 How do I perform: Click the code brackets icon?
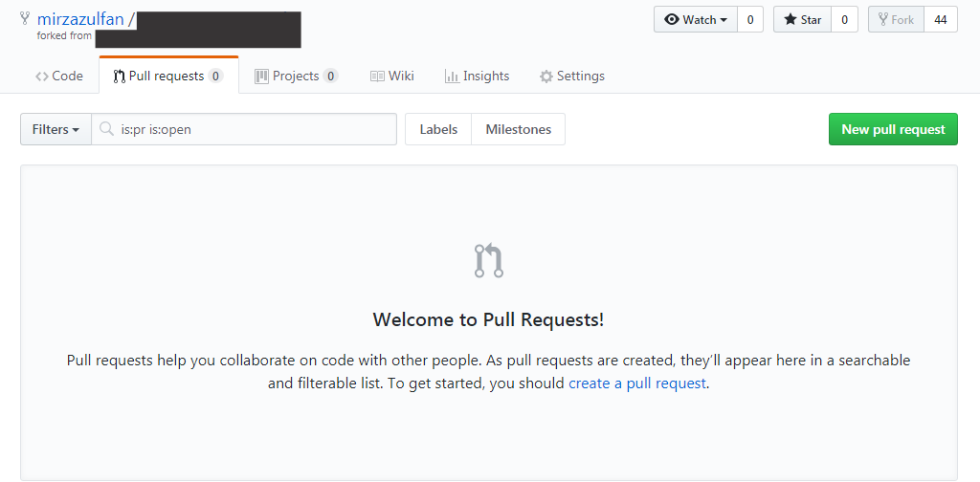click(42, 77)
